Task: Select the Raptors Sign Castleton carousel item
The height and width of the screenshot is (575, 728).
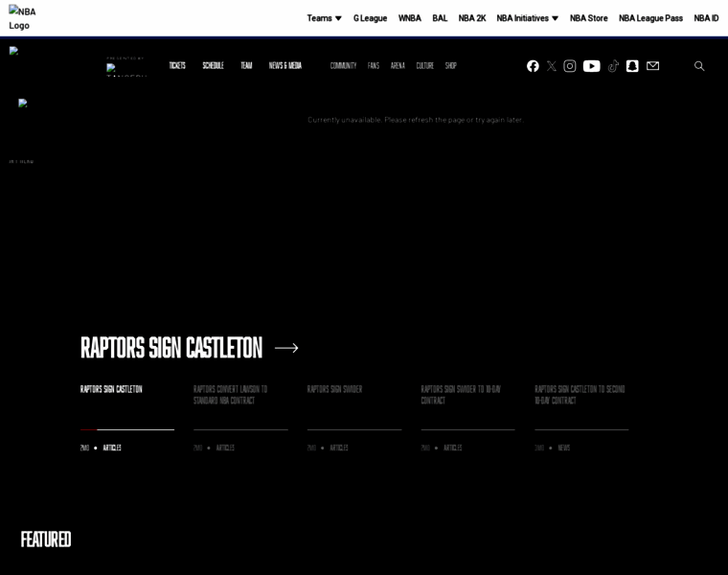Action: pyautogui.click(x=111, y=389)
